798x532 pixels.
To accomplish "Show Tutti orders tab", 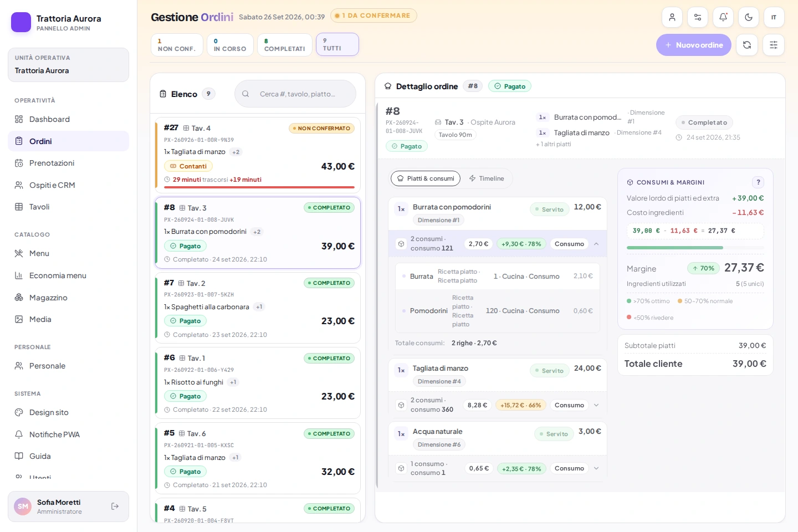I will point(337,44).
